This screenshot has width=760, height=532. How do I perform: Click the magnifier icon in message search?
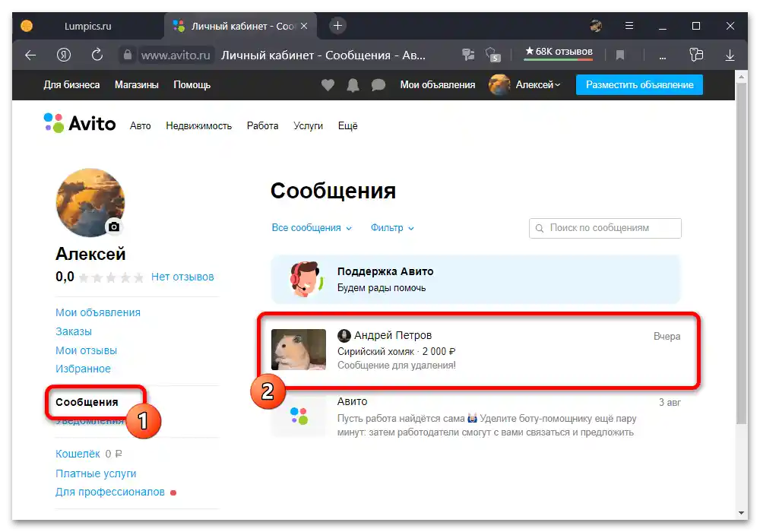pos(540,228)
